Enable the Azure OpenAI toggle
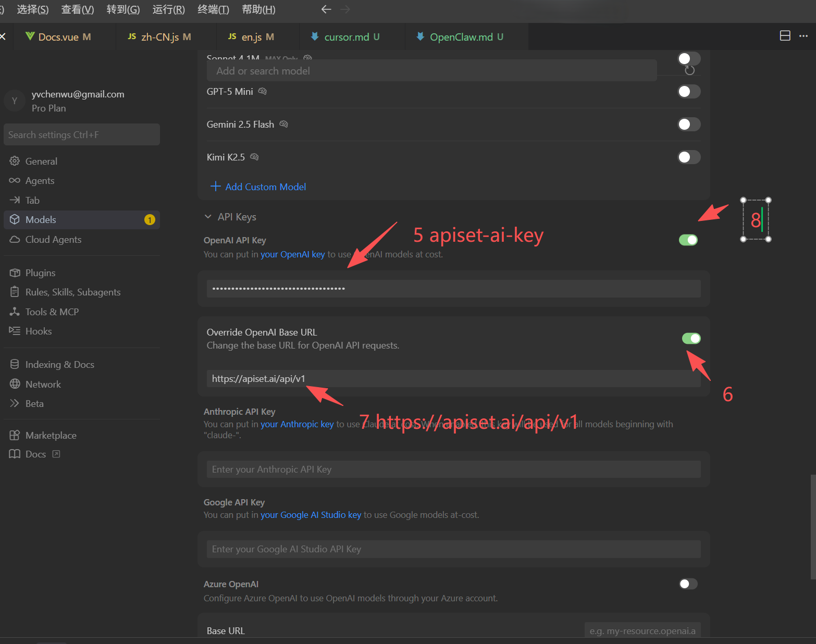The image size is (816, 644). [x=688, y=584]
